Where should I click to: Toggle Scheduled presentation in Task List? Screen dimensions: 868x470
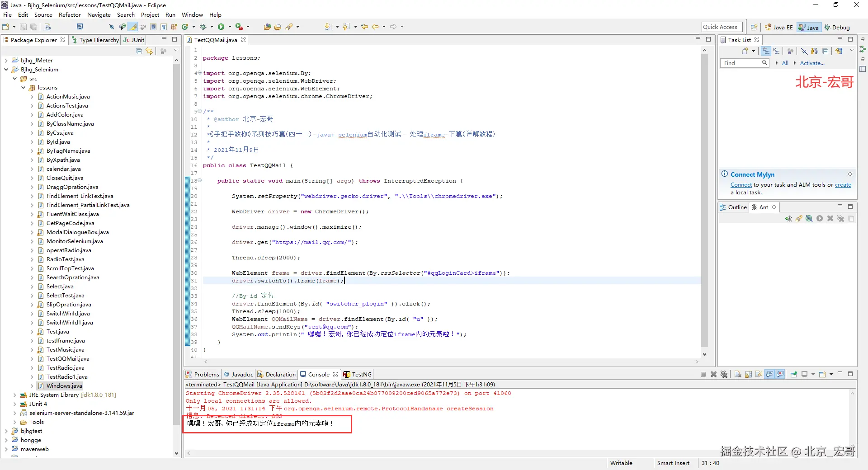[x=776, y=52]
